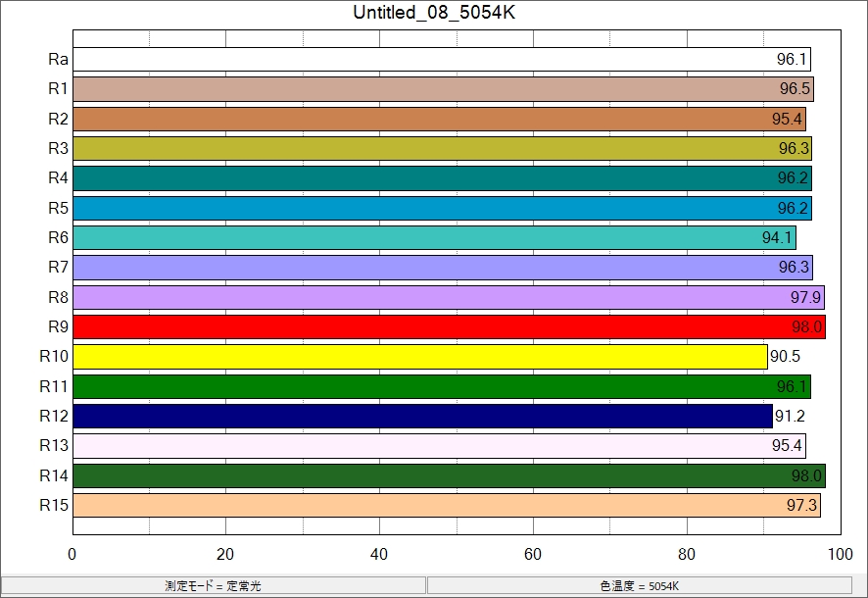Select the R13 pale pink bar
The image size is (868, 598).
(440, 446)
